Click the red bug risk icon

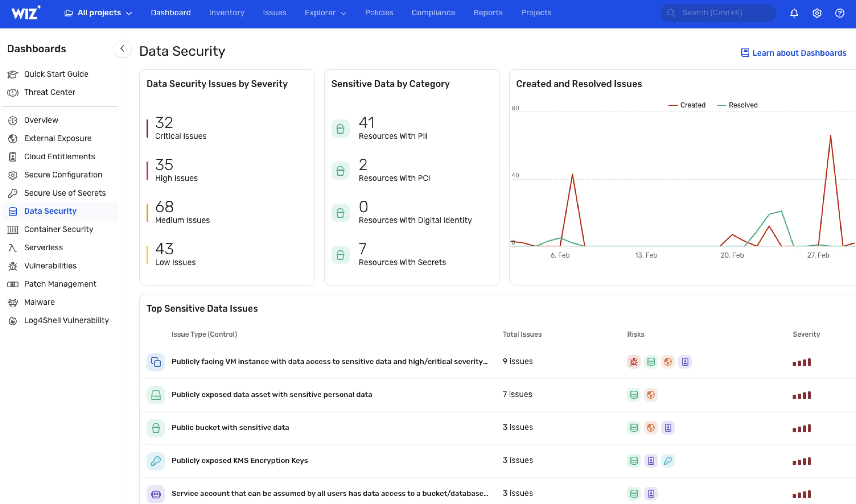point(633,362)
